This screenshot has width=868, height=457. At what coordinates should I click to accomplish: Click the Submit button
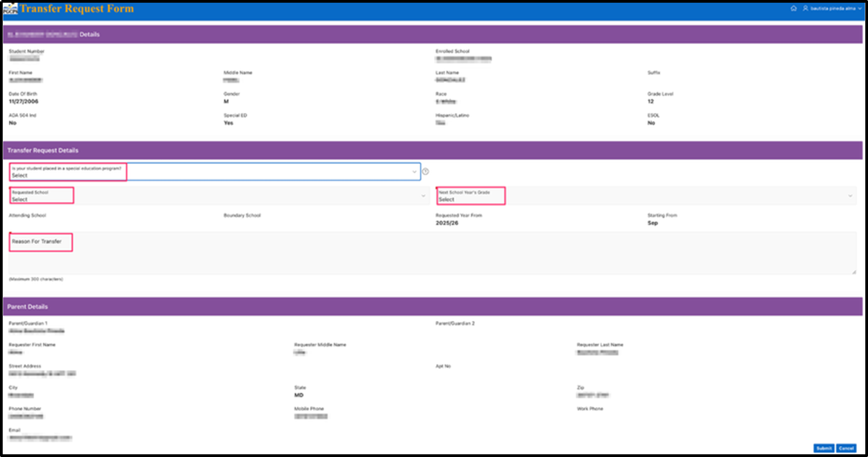(824, 448)
